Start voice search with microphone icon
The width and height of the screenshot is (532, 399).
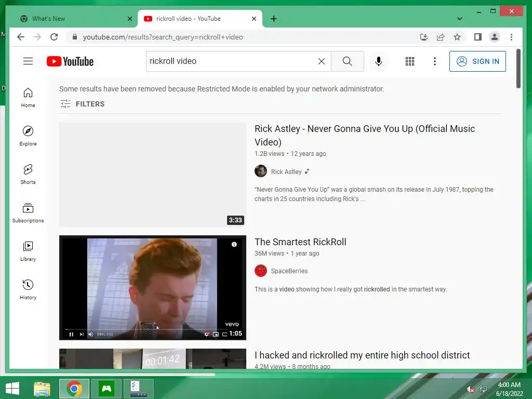[379, 61]
